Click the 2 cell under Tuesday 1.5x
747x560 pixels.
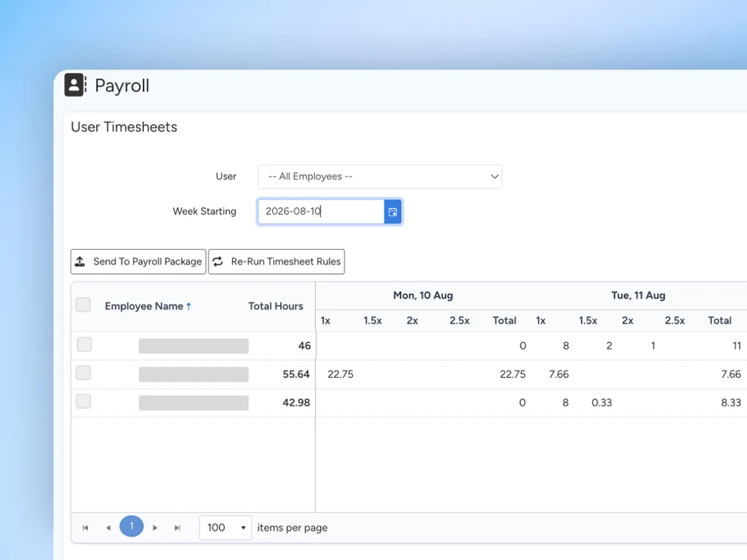[609, 346]
